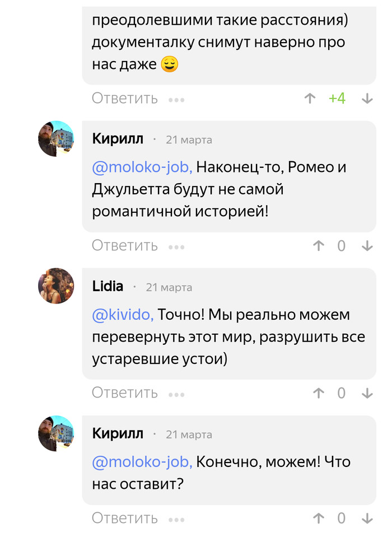
Task: Open @moloko-job mention in Ромео comment
Action: [142, 167]
